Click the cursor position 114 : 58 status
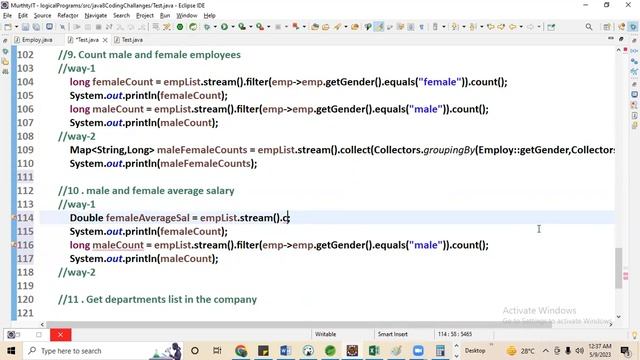This screenshot has height=360, width=640. tap(455, 334)
